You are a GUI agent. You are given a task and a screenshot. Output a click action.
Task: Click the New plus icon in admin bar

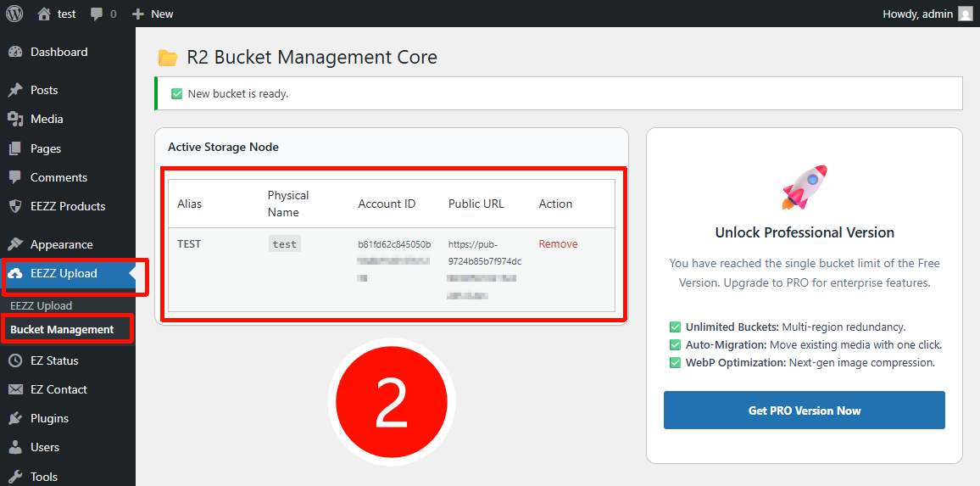[x=138, y=14]
